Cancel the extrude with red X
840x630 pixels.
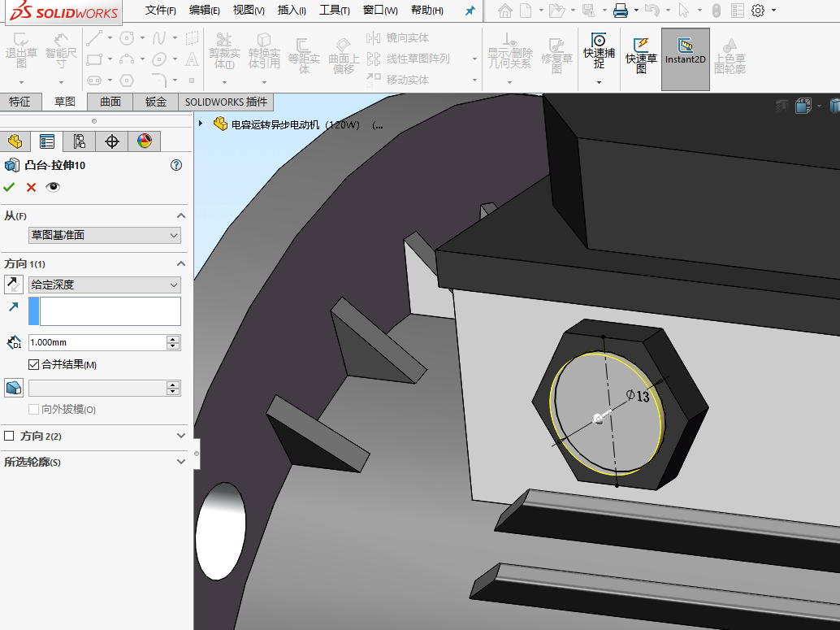point(31,187)
